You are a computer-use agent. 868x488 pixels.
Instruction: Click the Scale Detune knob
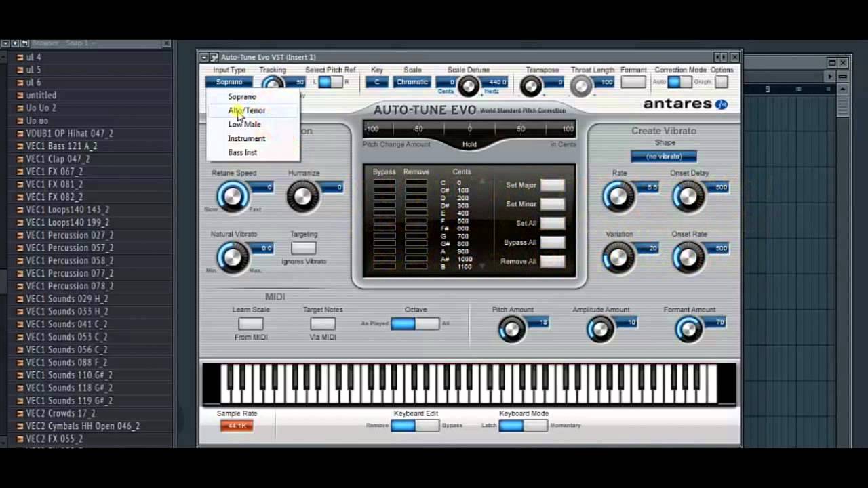(469, 86)
